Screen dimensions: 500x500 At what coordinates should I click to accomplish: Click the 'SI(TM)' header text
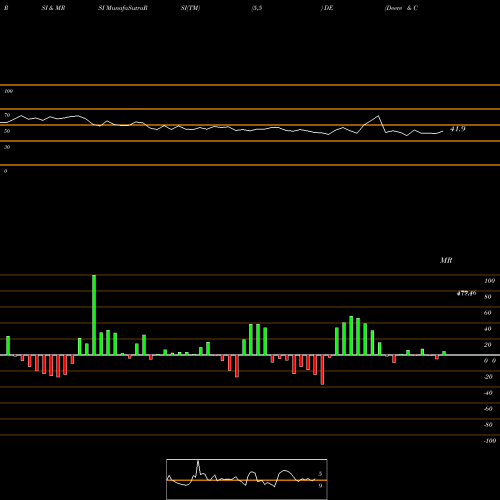pos(190,8)
